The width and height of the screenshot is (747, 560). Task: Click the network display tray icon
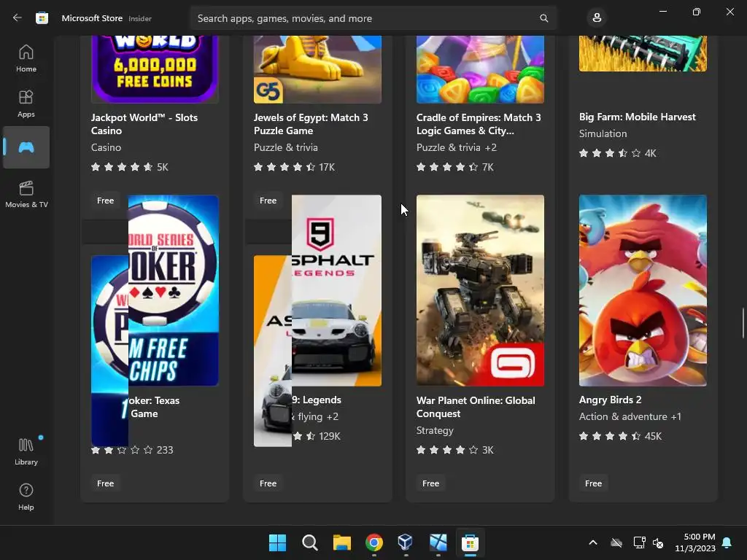point(639,542)
